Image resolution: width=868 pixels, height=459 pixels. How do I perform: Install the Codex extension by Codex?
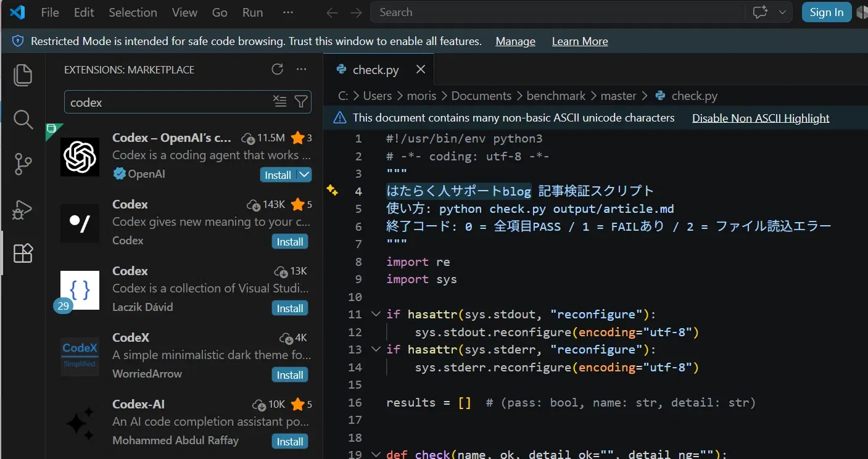290,242
